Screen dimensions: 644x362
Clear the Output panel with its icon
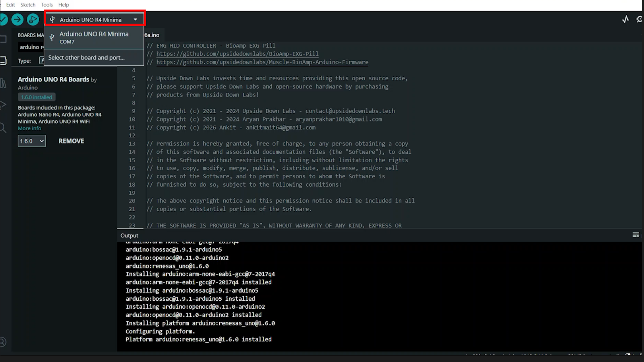(x=636, y=235)
